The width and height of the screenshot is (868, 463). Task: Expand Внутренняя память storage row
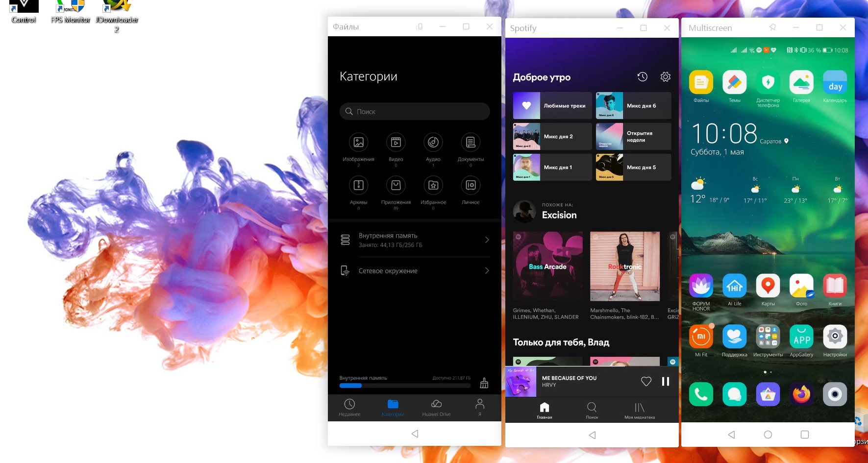pyautogui.click(x=415, y=240)
